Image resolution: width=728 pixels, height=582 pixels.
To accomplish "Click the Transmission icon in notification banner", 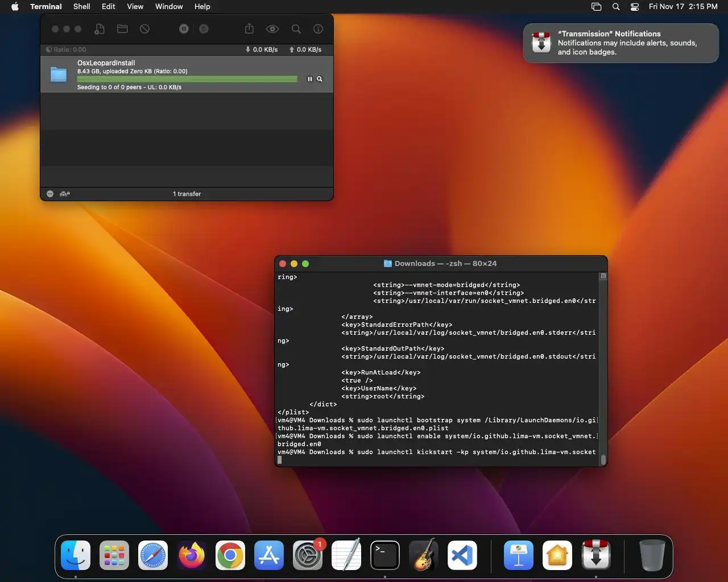I will [541, 43].
